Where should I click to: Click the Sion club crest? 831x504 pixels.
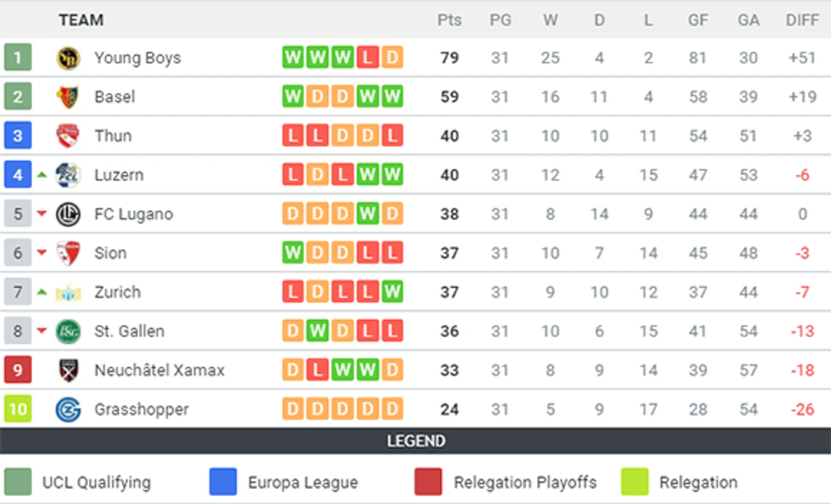point(68,253)
